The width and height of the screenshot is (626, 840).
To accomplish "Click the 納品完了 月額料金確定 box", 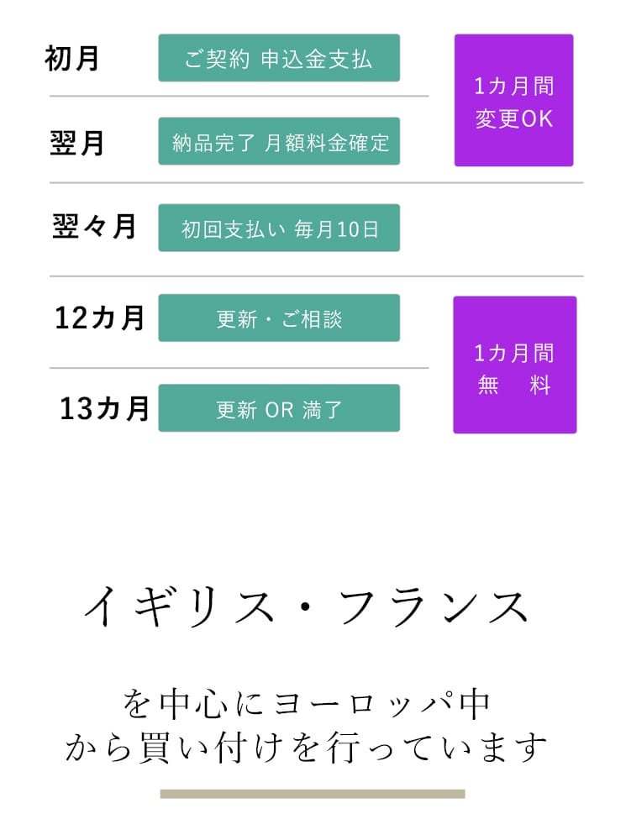I will 279,141.
